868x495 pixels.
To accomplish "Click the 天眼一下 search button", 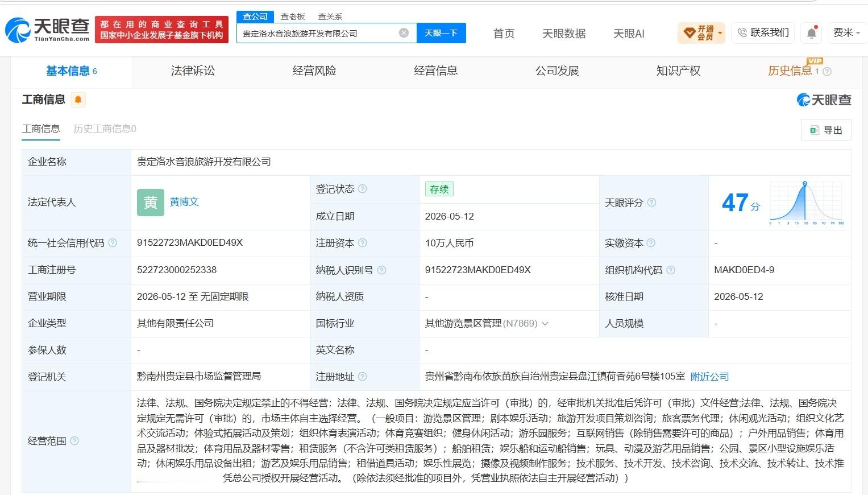I will tap(441, 33).
